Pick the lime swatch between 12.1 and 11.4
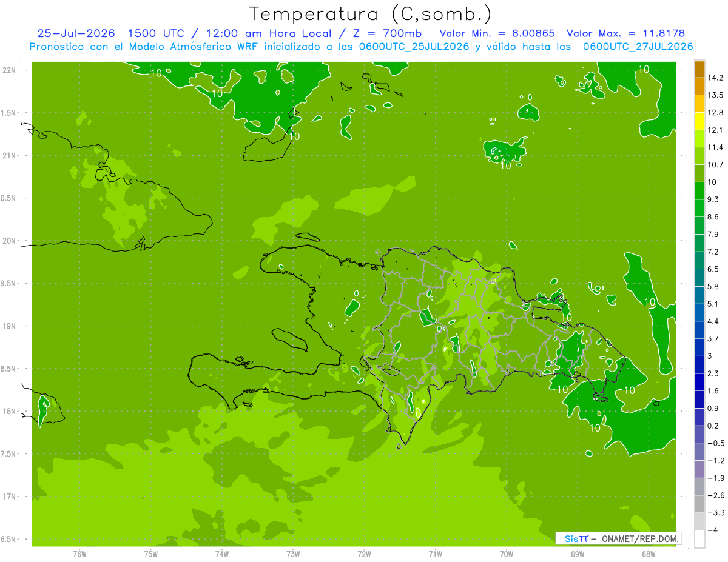The image size is (728, 562). 699,139
